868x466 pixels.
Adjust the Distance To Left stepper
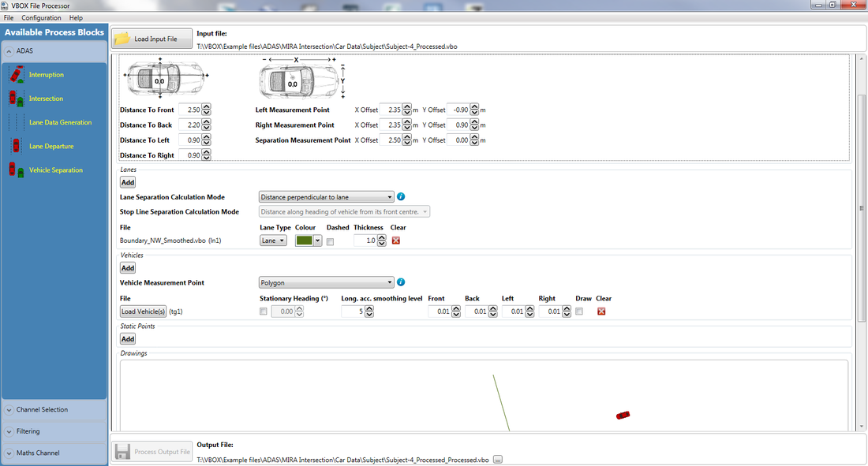pyautogui.click(x=207, y=140)
